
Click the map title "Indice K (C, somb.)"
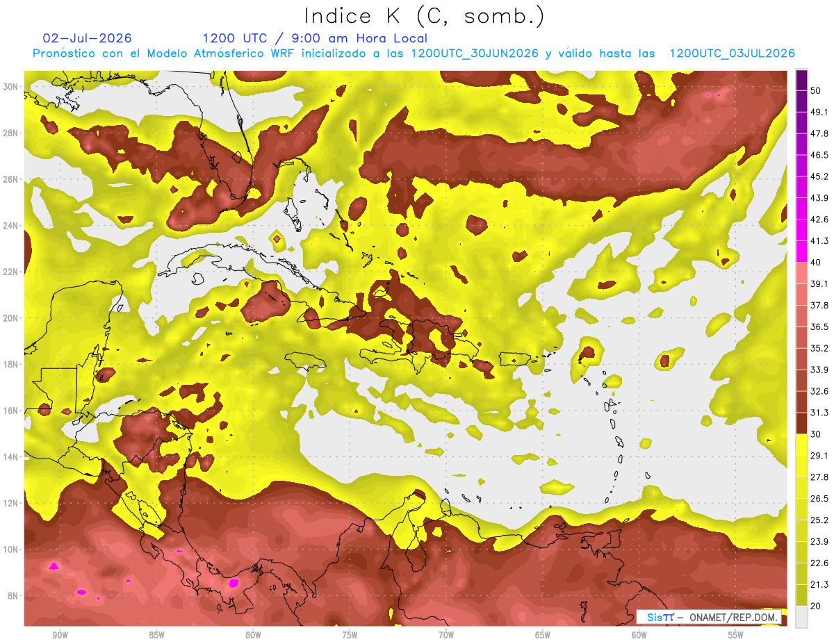click(425, 16)
